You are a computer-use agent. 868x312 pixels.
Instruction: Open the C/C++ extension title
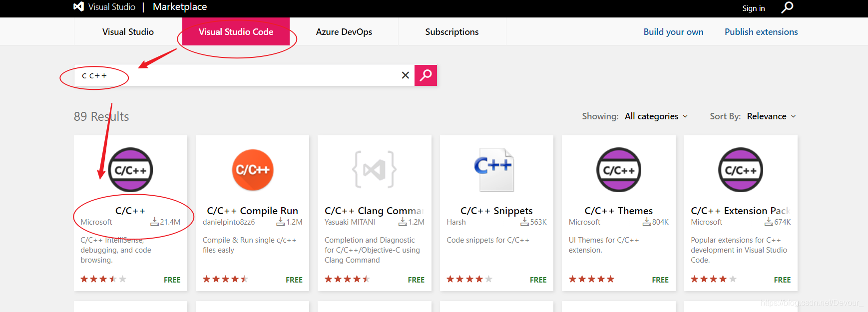[130, 211]
